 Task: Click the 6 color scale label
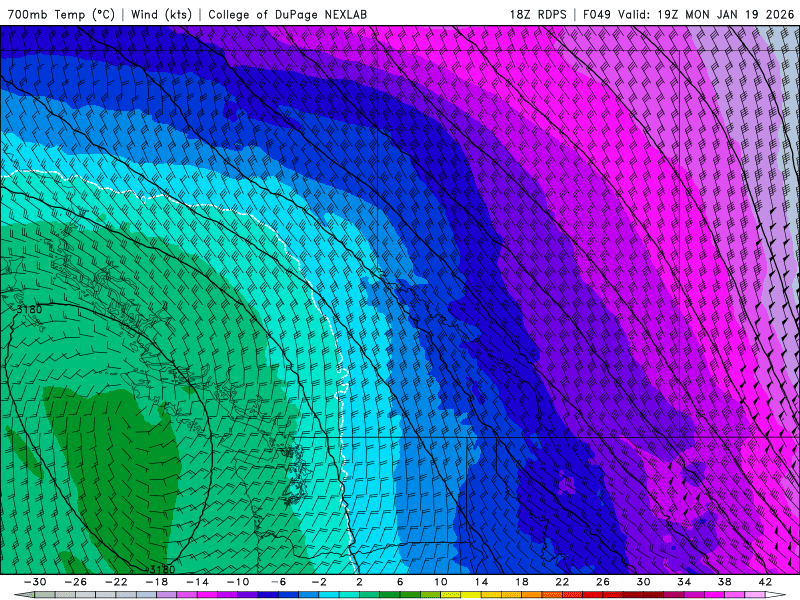400,582
